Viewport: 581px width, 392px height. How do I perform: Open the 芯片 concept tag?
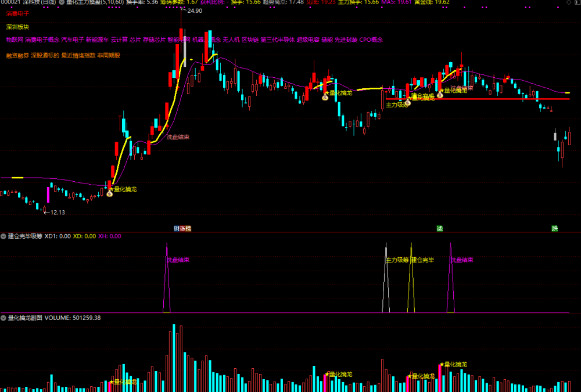[135, 39]
